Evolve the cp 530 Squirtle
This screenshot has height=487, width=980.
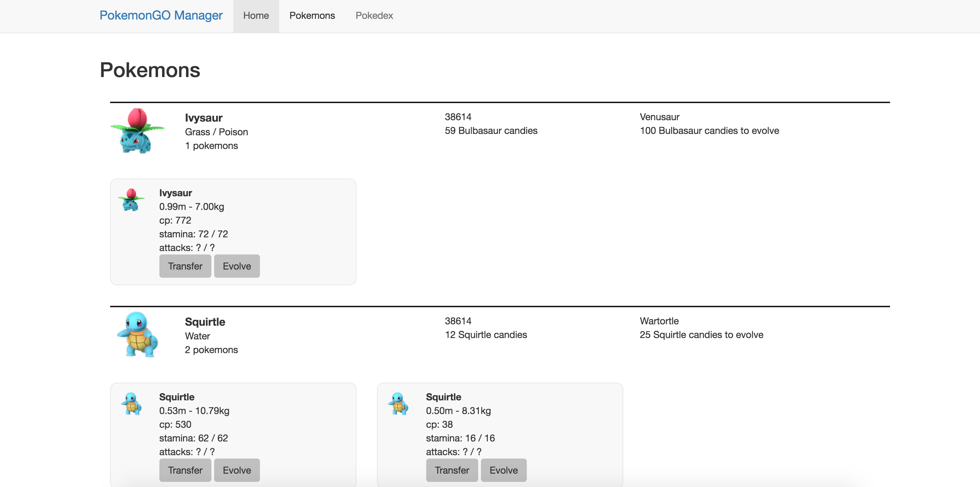pyautogui.click(x=237, y=470)
